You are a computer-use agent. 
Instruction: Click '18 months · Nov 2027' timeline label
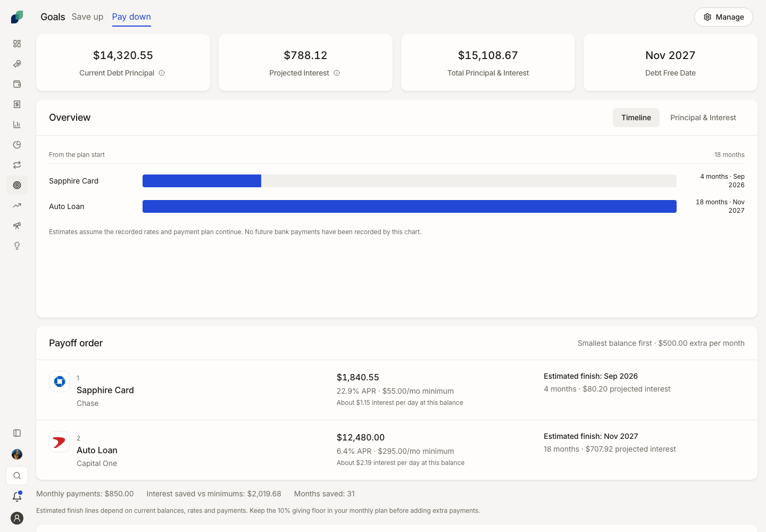pos(720,206)
